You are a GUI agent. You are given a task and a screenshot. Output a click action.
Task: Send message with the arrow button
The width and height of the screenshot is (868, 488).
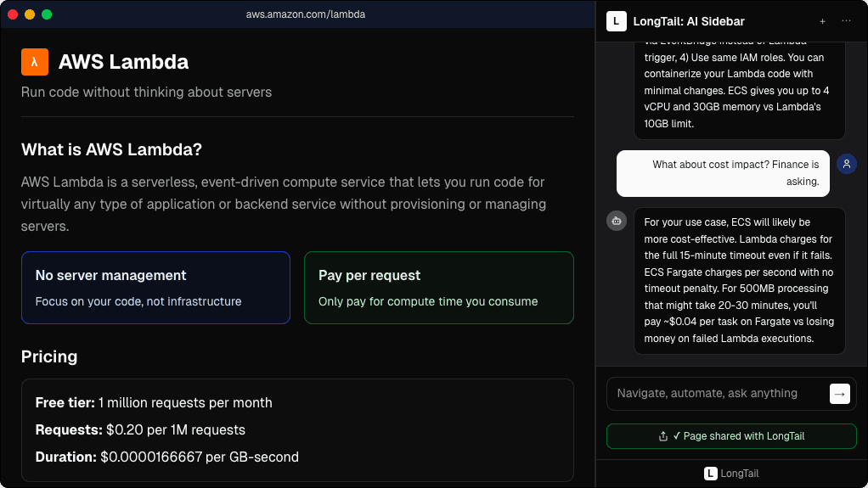point(840,394)
